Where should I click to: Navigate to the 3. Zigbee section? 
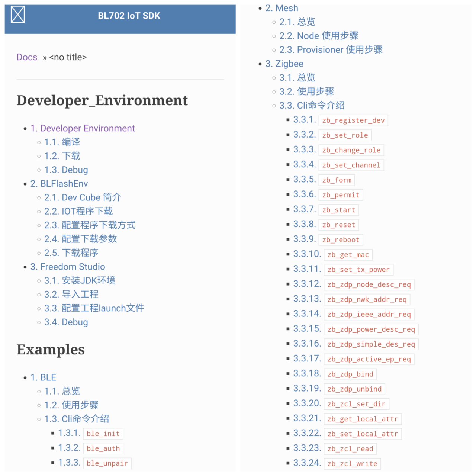284,64
